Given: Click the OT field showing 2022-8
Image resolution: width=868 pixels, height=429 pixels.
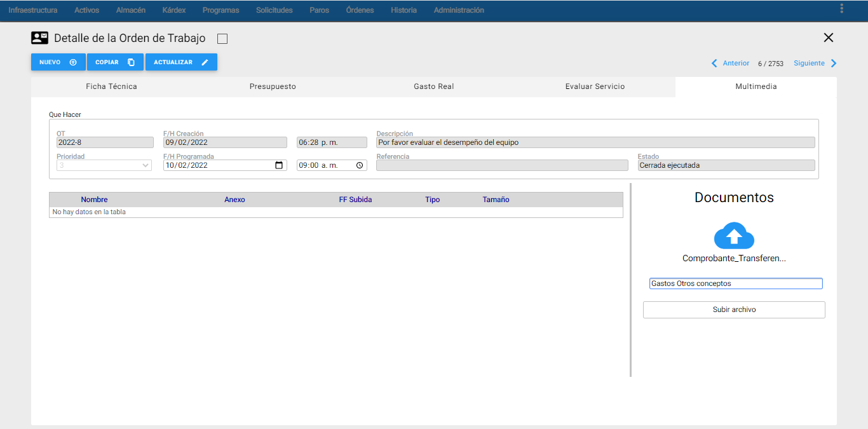Looking at the screenshot, I should click(105, 142).
